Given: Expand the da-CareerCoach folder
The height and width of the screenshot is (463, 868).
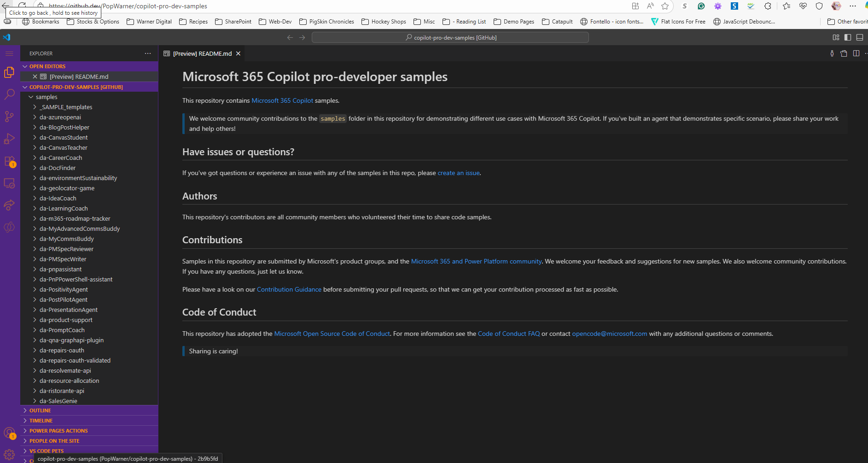Looking at the screenshot, I should coord(89,158).
